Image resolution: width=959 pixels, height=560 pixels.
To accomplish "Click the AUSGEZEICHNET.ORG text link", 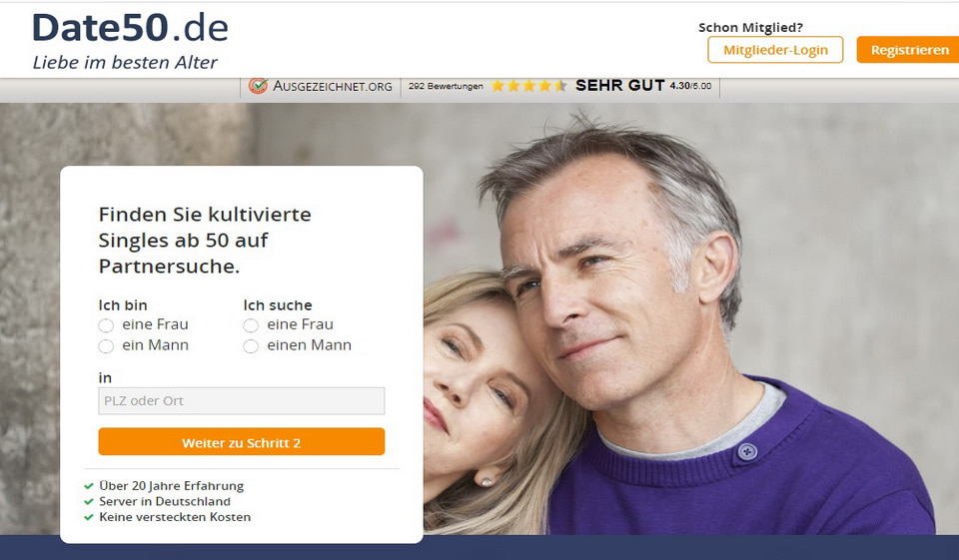I will click(333, 86).
